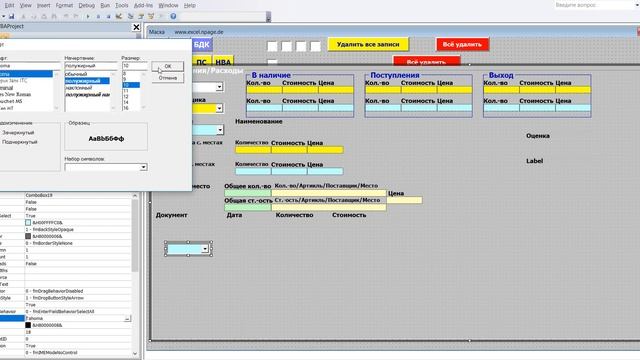
Task: Open the Help menu
Action: (189, 5)
